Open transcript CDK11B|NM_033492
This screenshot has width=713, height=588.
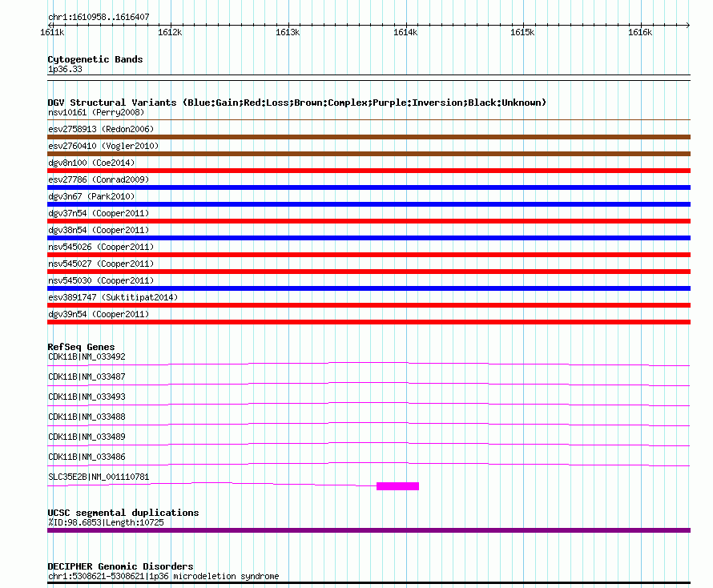[x=87, y=357]
